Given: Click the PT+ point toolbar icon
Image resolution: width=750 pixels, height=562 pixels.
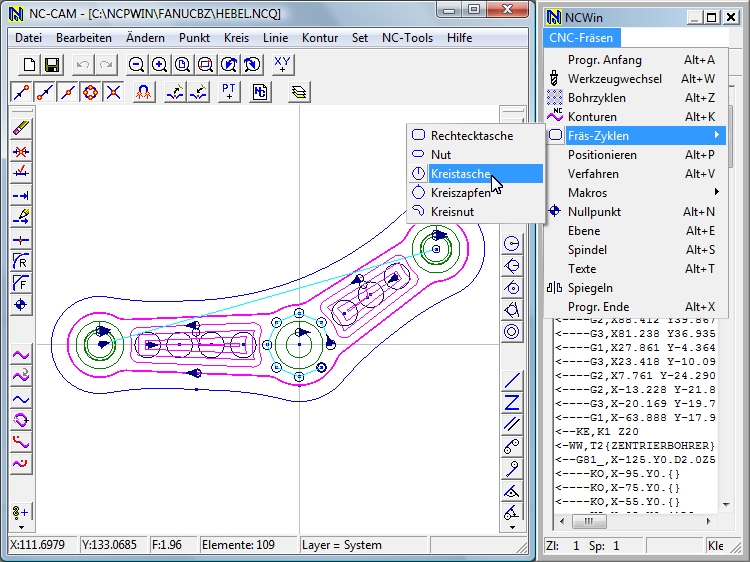Looking at the screenshot, I should (230, 92).
